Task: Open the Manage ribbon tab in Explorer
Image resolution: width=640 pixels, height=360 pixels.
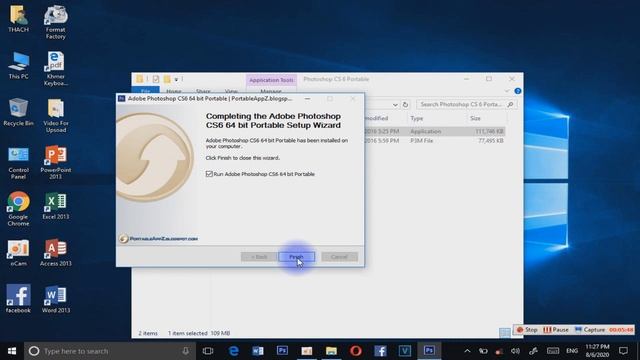Action: click(x=271, y=91)
